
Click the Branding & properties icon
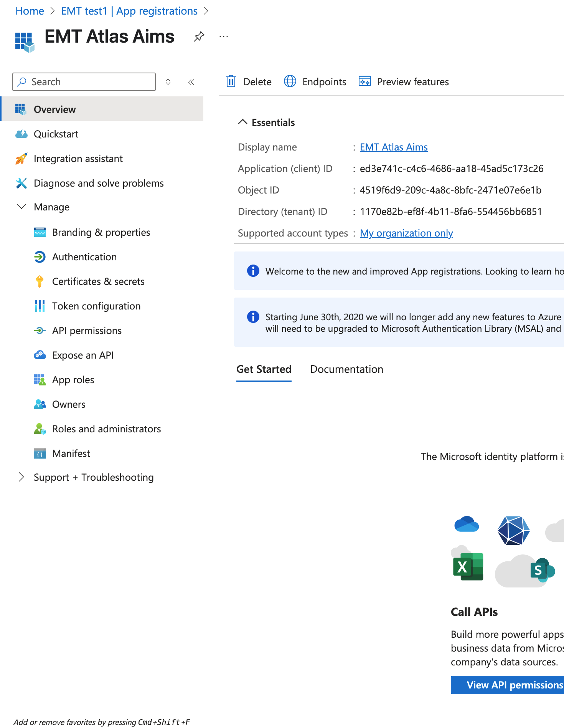[x=40, y=232]
